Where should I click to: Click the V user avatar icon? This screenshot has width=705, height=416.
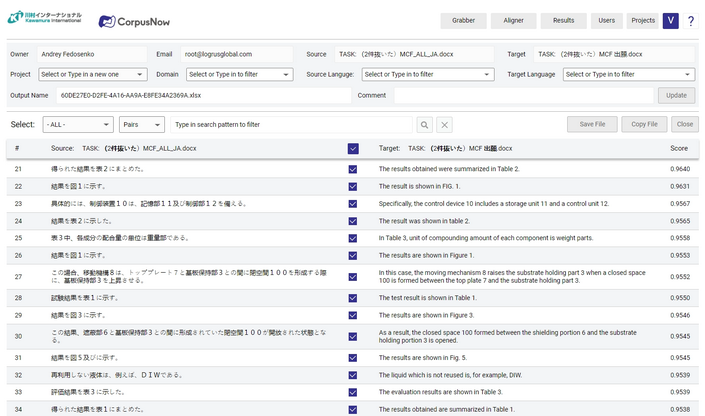670,21
